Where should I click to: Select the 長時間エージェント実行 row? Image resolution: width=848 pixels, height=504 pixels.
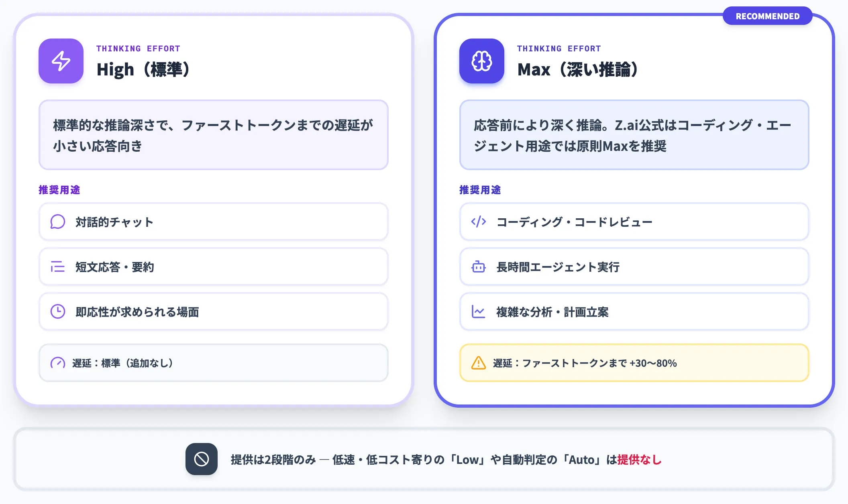(634, 266)
